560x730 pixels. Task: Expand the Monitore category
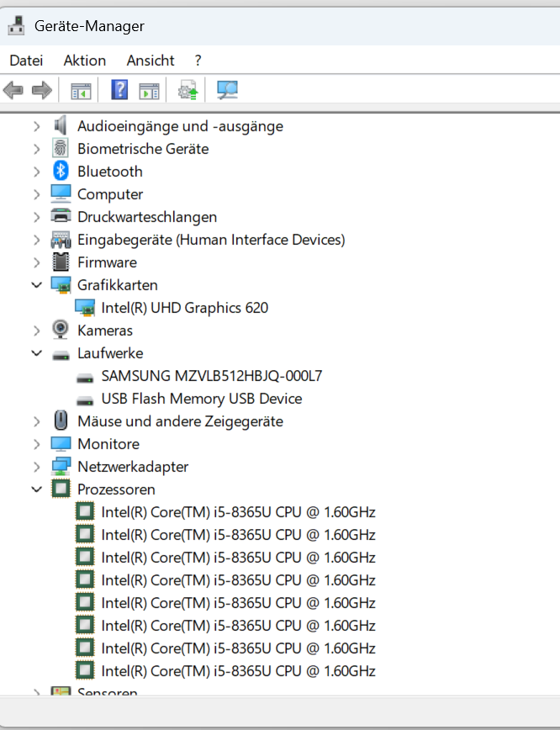tap(37, 444)
